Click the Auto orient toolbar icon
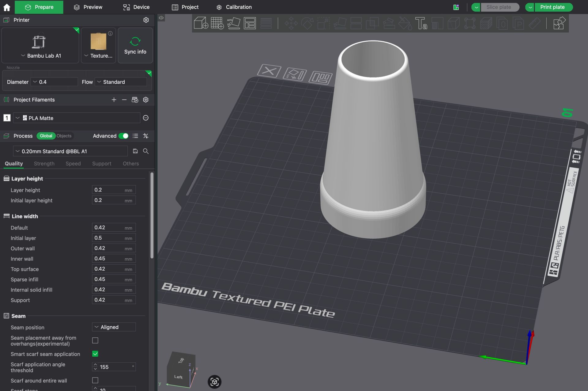The image size is (588, 391). pyautogui.click(x=233, y=23)
